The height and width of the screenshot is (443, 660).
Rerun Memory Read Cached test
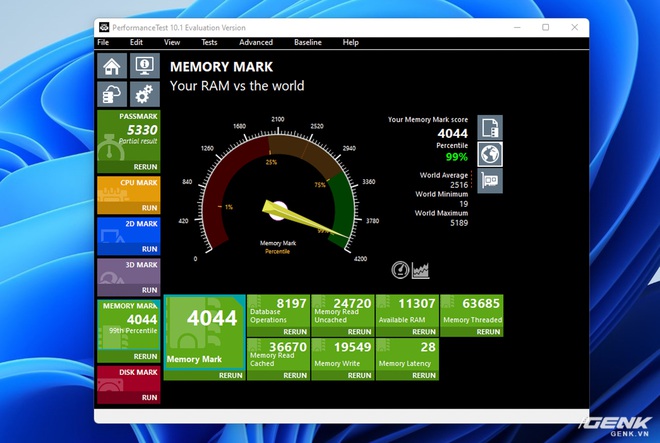click(295, 375)
